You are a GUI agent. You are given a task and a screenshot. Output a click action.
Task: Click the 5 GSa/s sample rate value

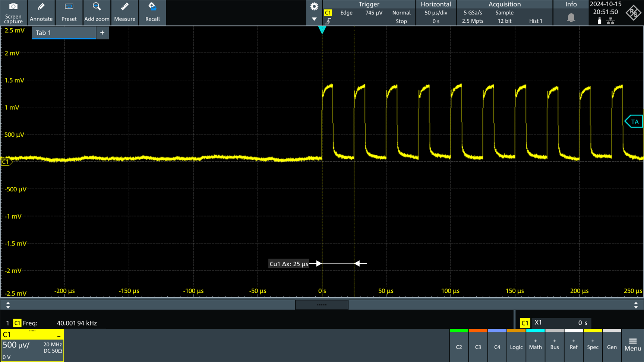(x=473, y=13)
